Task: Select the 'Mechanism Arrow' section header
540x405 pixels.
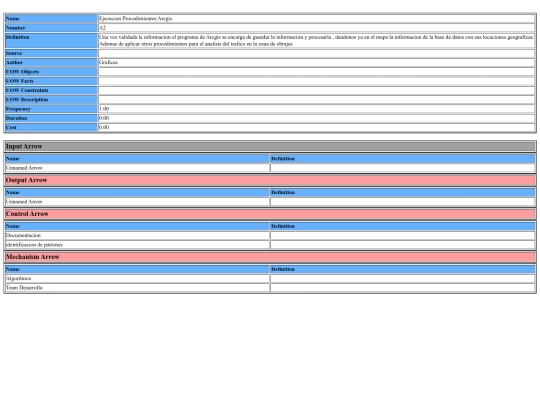Action: pos(270,257)
